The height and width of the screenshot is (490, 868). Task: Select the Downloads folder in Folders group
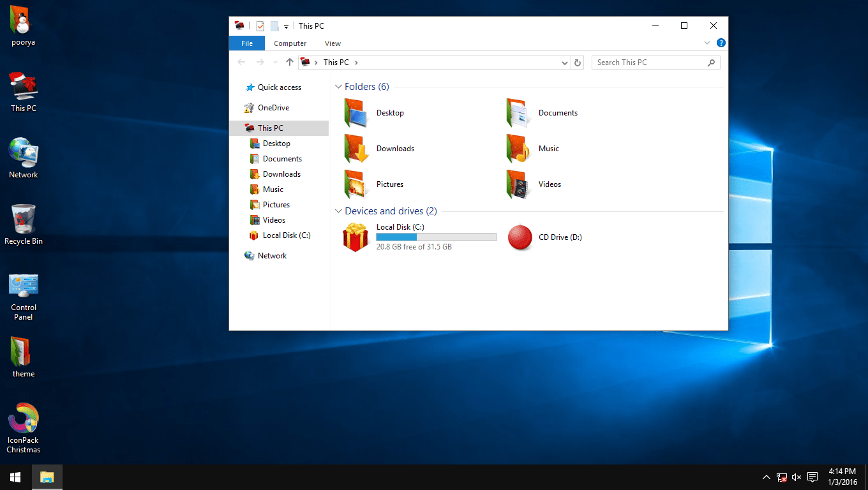coord(379,149)
